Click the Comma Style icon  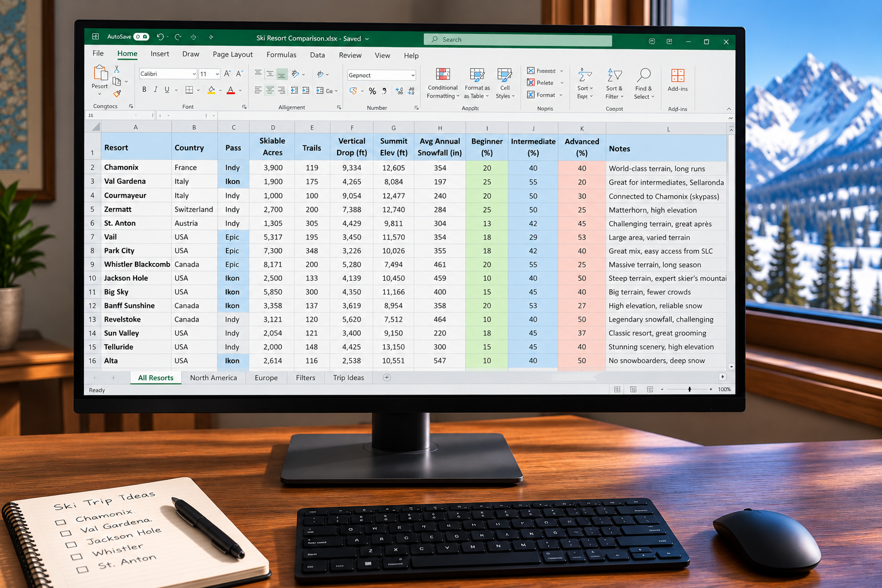pos(384,91)
